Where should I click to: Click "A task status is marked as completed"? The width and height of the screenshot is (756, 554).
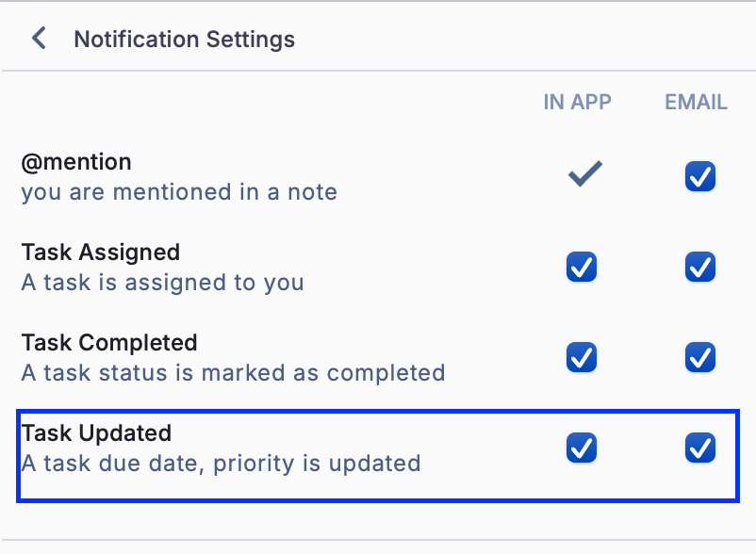coord(233,373)
